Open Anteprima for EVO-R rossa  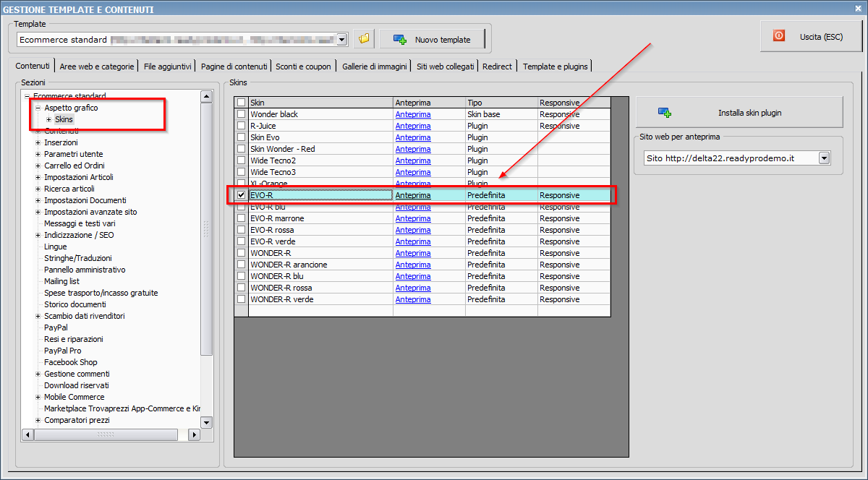coord(413,230)
